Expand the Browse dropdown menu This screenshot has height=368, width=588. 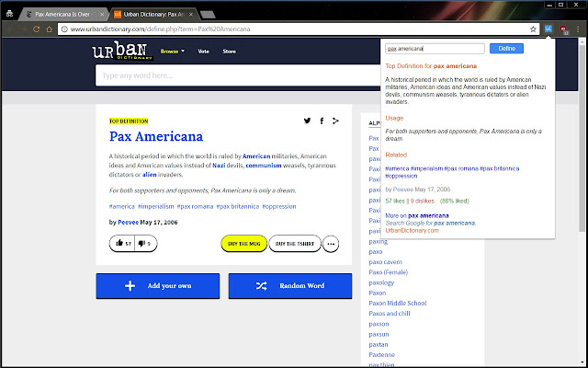[173, 52]
